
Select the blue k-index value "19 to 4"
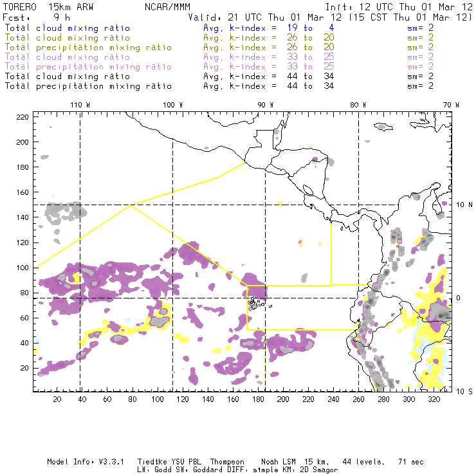tap(310, 28)
